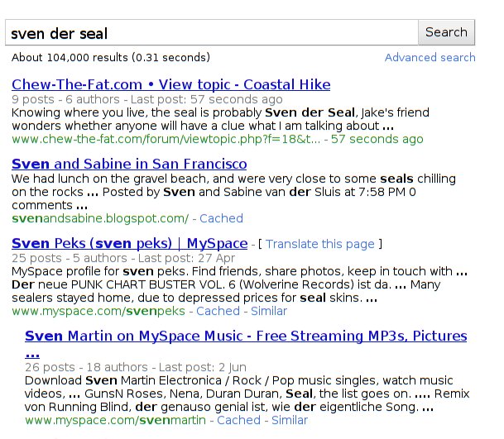Open the Chew-The-Fat.com Coastal Hike result
The width and height of the screenshot is (504, 439).
point(171,84)
